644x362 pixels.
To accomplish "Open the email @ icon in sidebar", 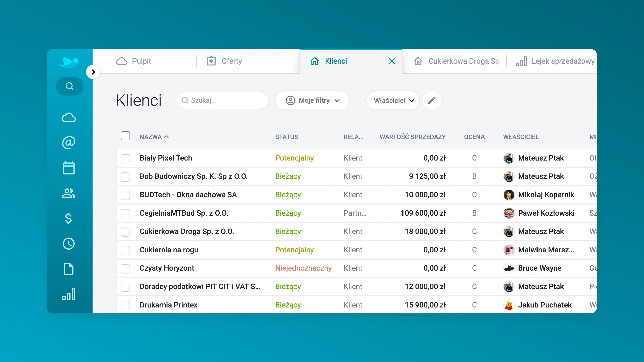I will [69, 143].
